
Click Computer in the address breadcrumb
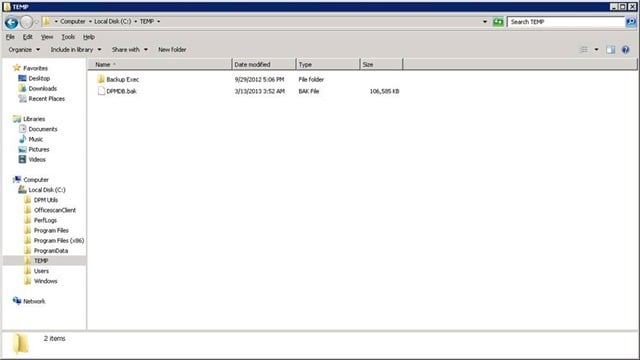pyautogui.click(x=73, y=22)
